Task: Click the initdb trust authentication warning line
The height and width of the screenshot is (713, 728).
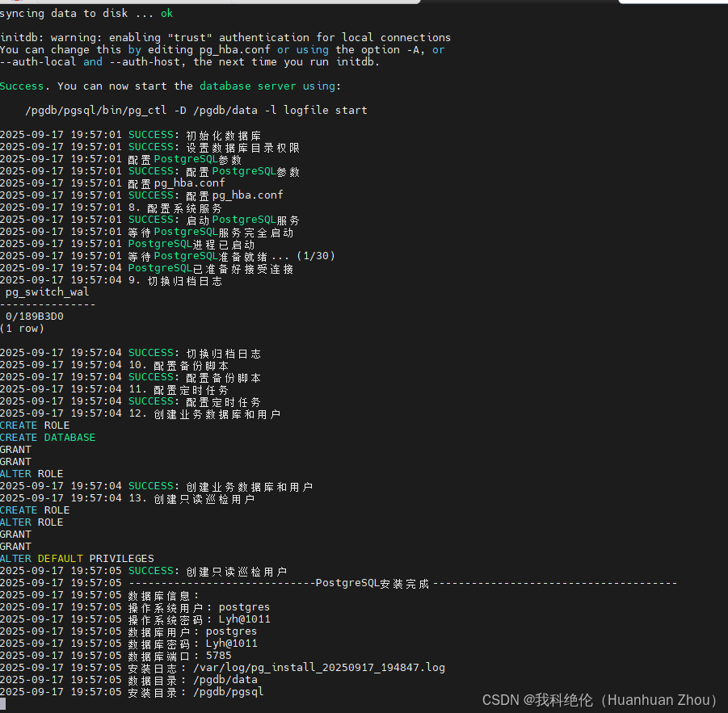Action: coord(225,38)
